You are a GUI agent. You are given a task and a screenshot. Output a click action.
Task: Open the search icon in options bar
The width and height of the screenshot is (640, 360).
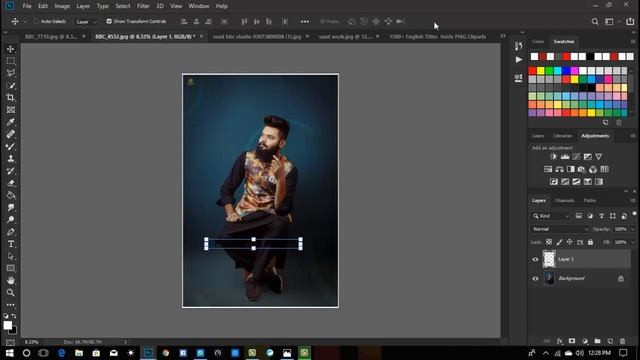coord(595,22)
